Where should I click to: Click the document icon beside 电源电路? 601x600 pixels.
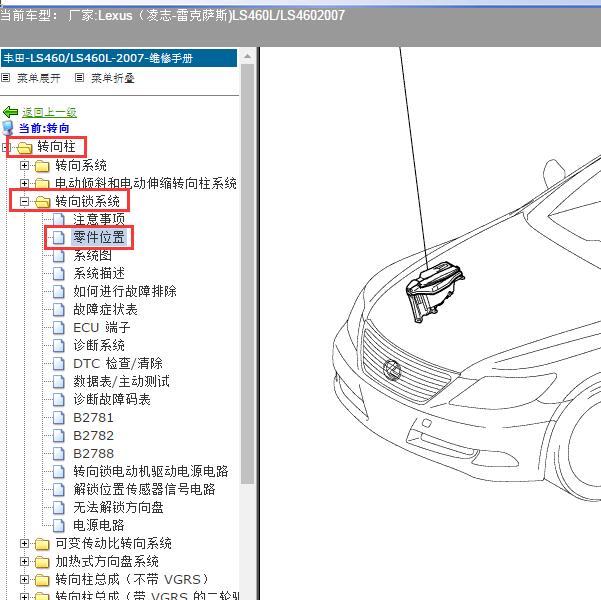(x=59, y=526)
